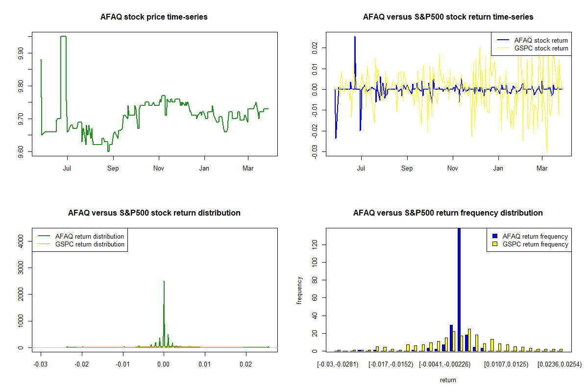Click the "4000" y-axis tick on the distribution chart
The width and height of the screenshot is (588, 392).
20,241
